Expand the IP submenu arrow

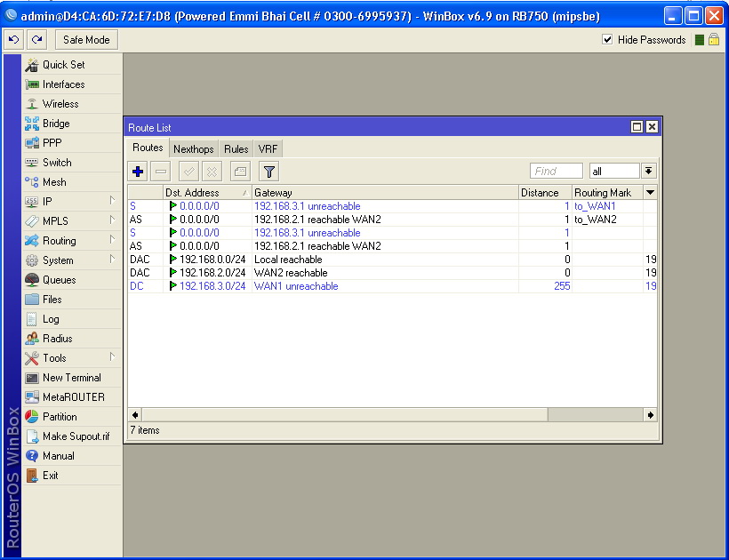(112, 200)
